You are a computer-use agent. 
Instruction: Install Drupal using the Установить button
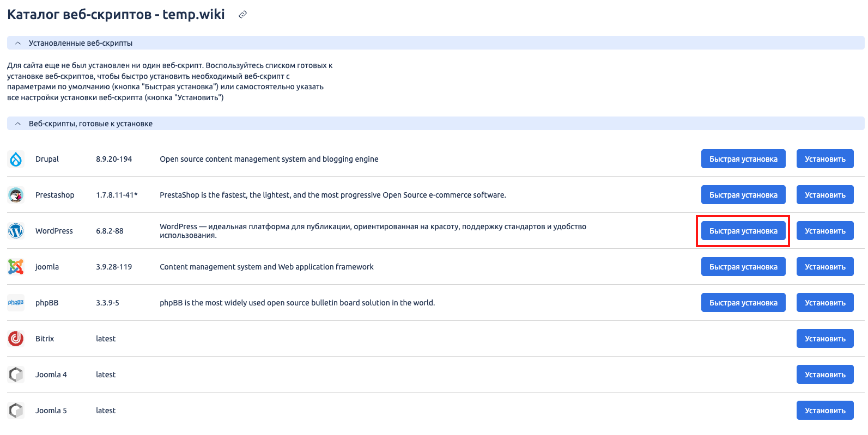[x=825, y=159]
